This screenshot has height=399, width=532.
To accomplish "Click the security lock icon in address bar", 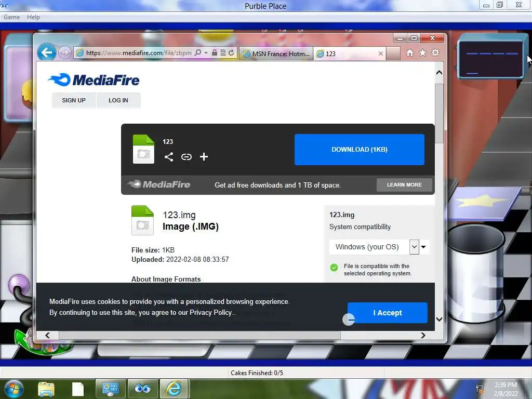I will [x=215, y=53].
